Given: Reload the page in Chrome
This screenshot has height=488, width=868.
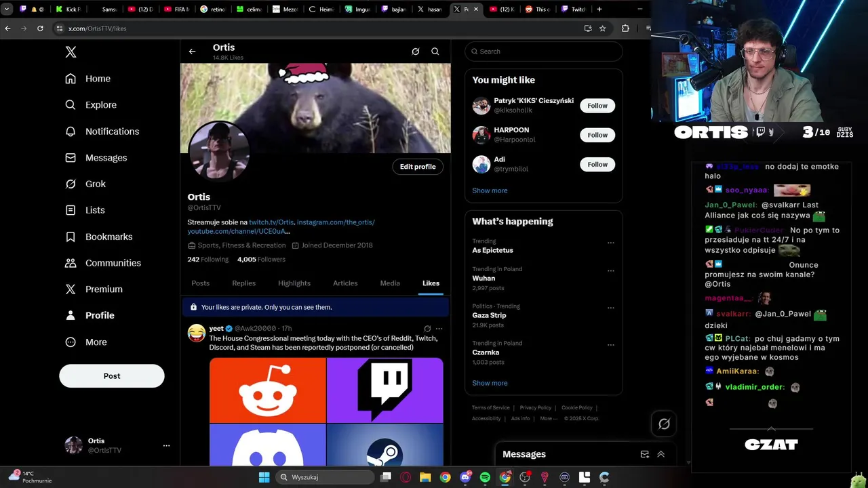Looking at the screenshot, I should [x=40, y=28].
